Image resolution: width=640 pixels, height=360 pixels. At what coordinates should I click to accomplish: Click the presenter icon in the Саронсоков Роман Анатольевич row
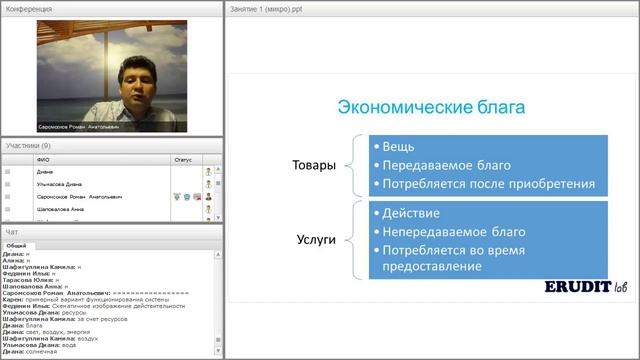pos(208,197)
